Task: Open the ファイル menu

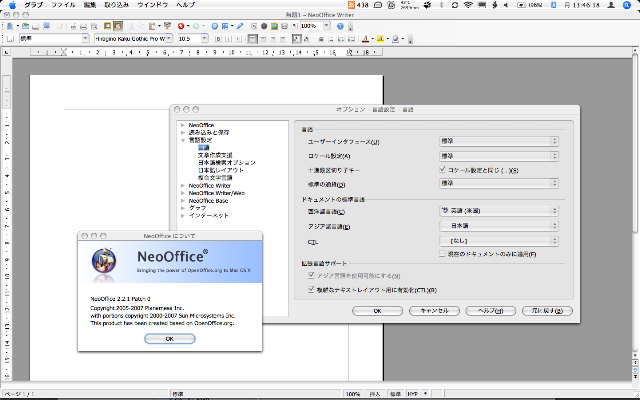Action: tap(63, 5)
